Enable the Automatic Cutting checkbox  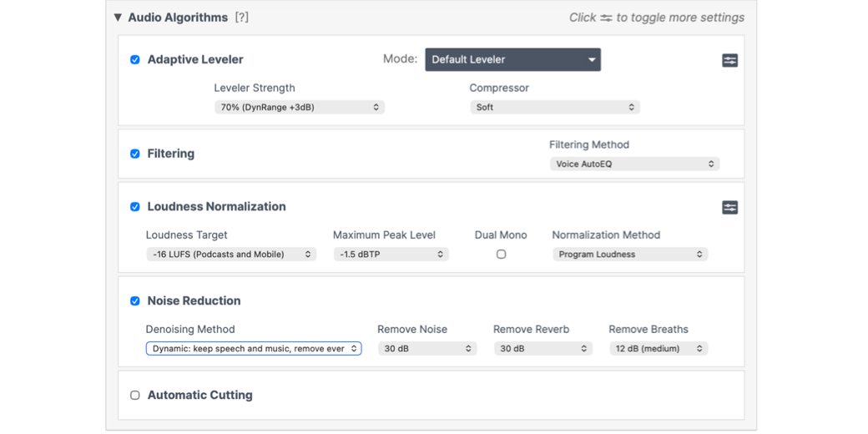point(135,396)
